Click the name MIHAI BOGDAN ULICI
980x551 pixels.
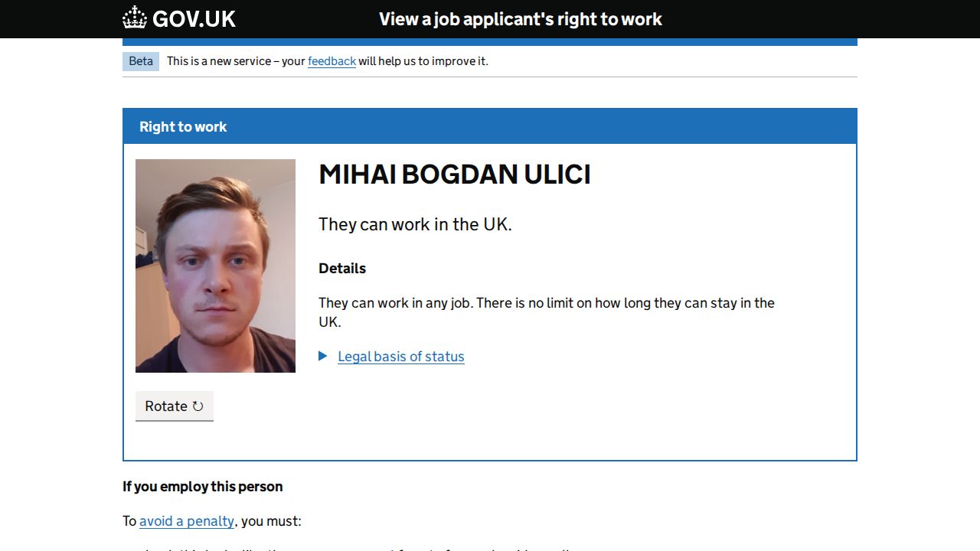[455, 174]
